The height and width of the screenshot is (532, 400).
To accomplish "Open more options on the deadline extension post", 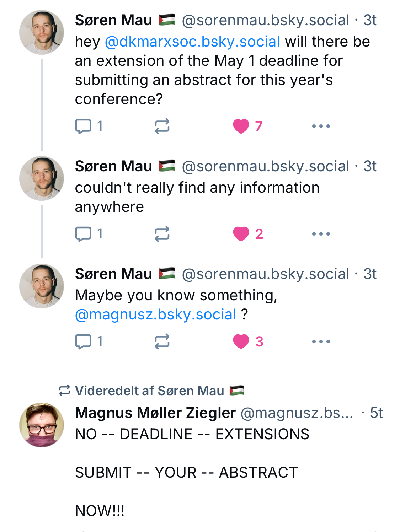I will [x=321, y=126].
